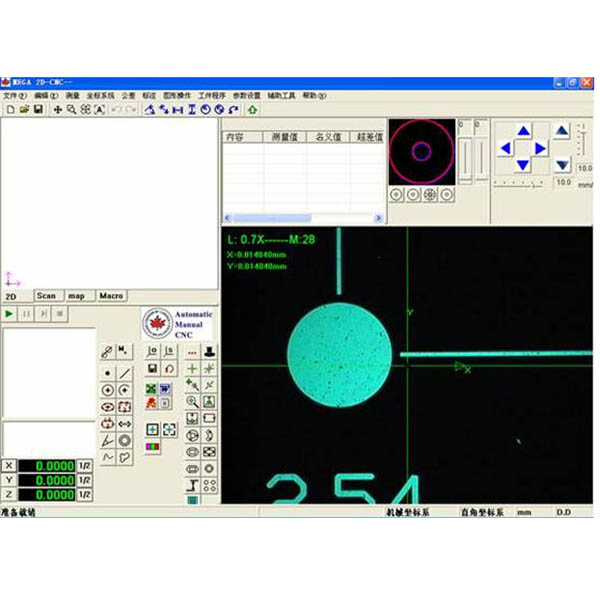
Task: Open file using the folder icon
Action: [x=24, y=109]
